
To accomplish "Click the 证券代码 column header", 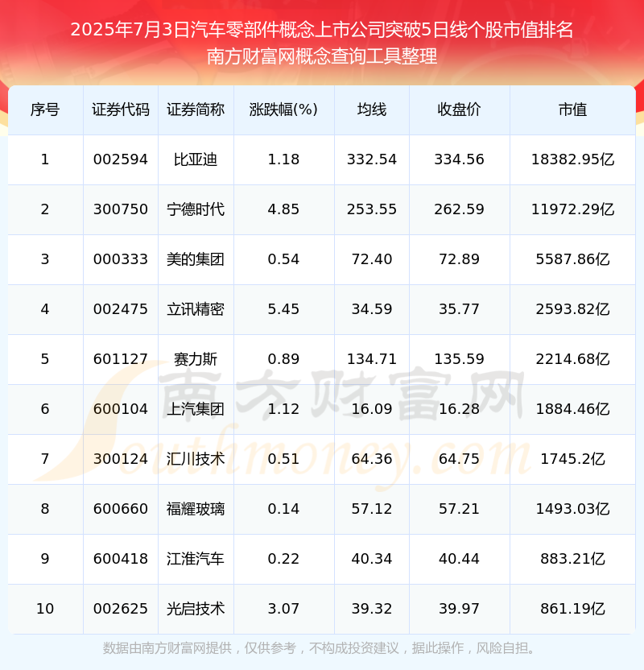I will (x=121, y=110).
